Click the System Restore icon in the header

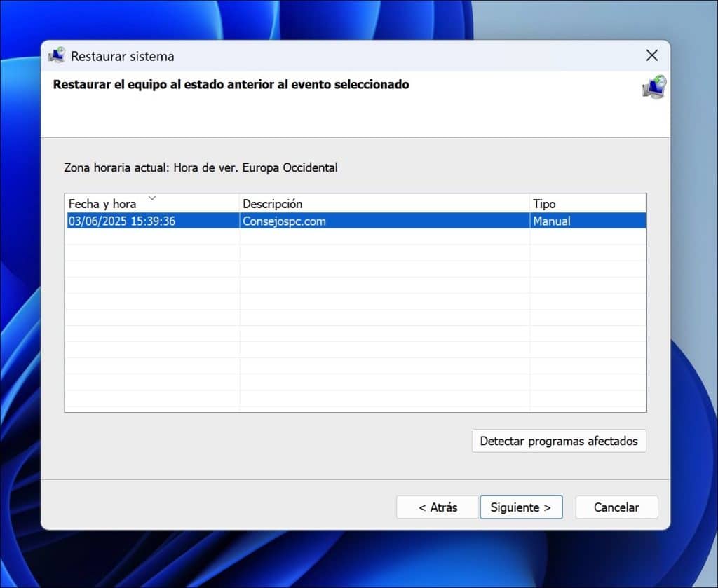654,87
